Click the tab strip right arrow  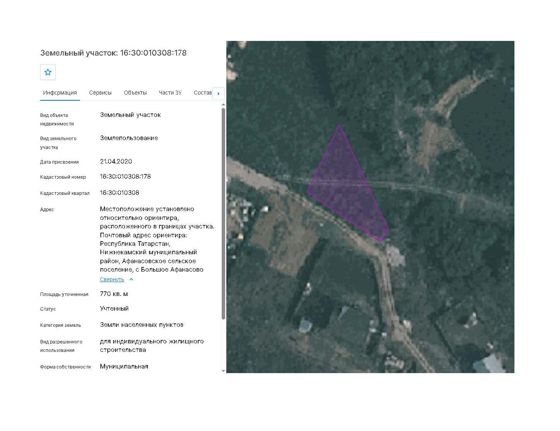(218, 93)
